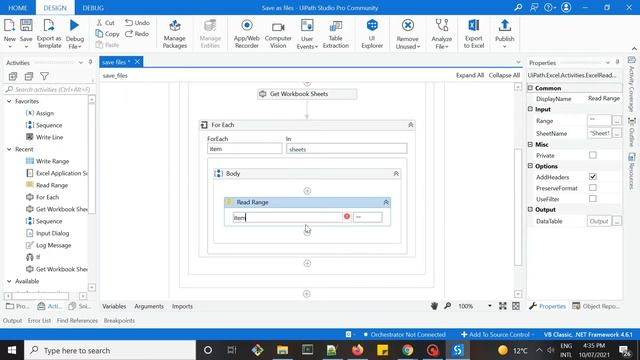Collapse the Favorites tree group
This screenshot has width=640, height=360.
tap(9, 101)
